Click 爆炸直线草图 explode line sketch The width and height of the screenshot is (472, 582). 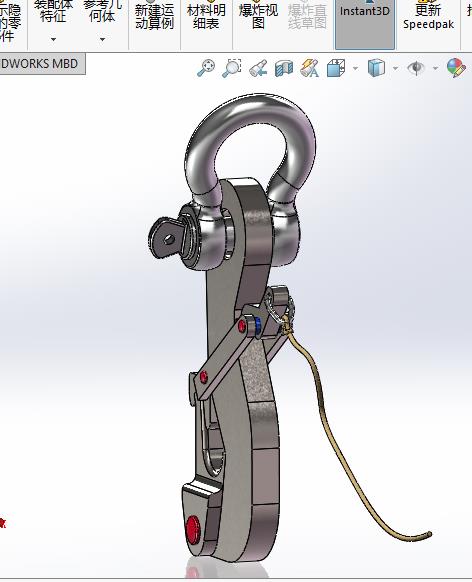point(307,16)
